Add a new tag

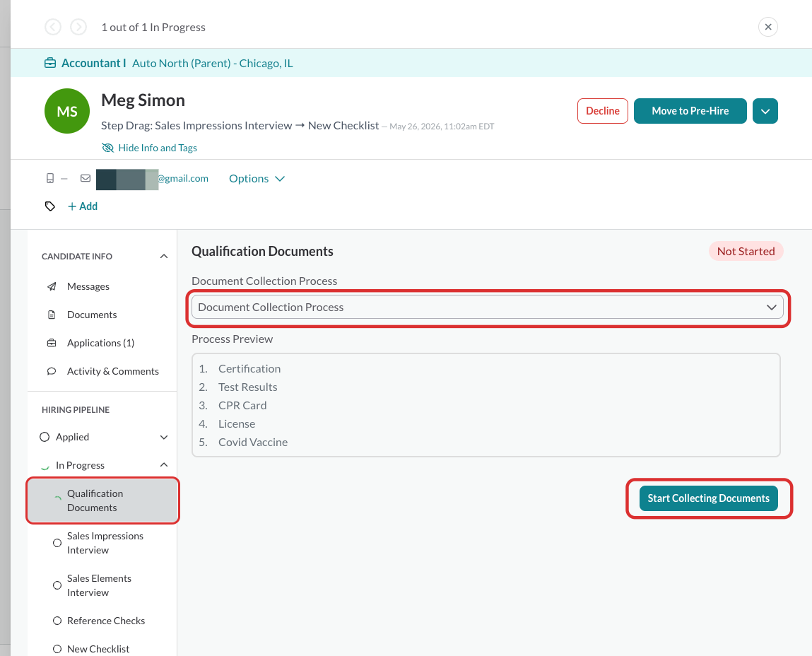coord(83,206)
